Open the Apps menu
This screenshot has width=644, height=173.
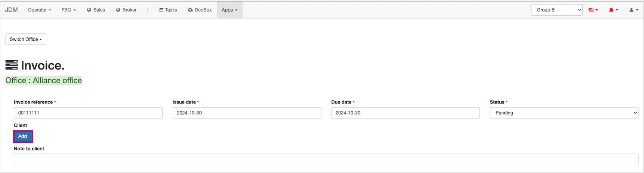[229, 10]
